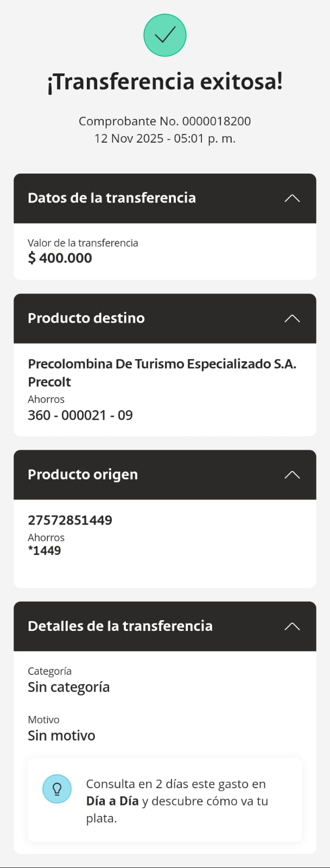Screen dimensions: 330x868
Task: Click the Día a Día link text
Action: (x=112, y=801)
